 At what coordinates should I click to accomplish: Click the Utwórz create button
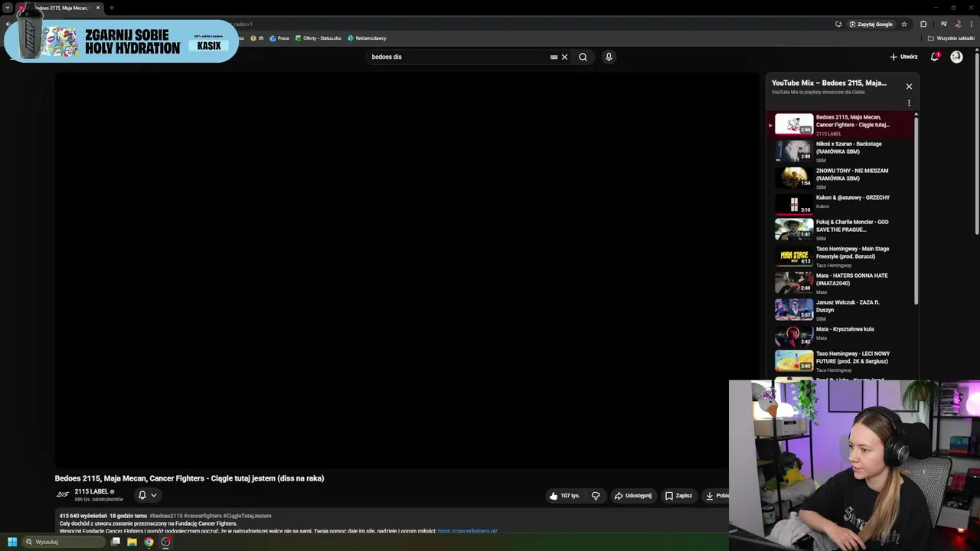pos(903,57)
